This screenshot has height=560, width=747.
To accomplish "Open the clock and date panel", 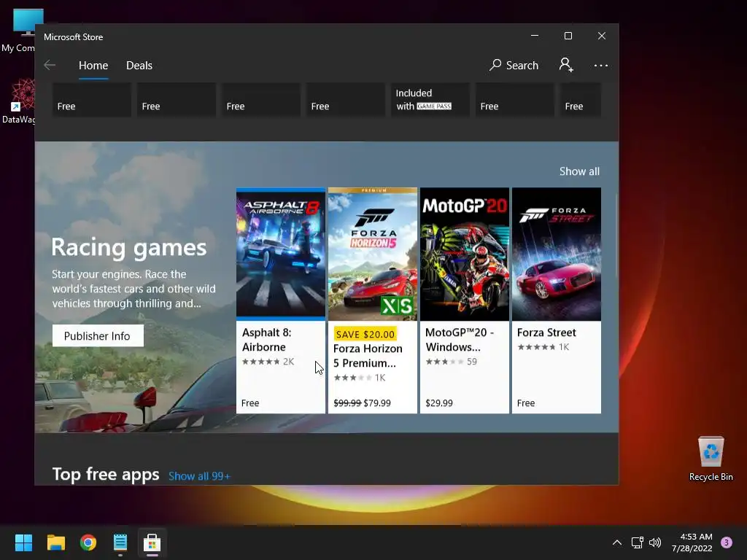I will pyautogui.click(x=692, y=542).
